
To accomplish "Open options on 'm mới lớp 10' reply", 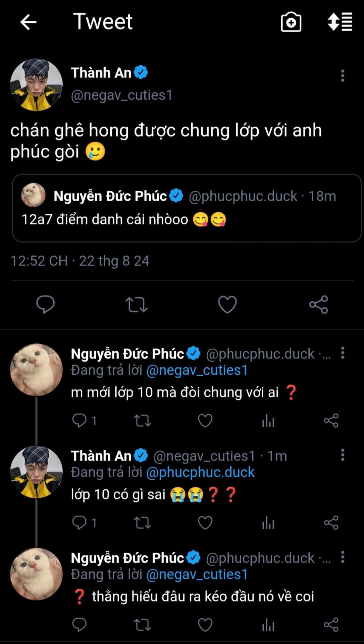I will (x=343, y=353).
